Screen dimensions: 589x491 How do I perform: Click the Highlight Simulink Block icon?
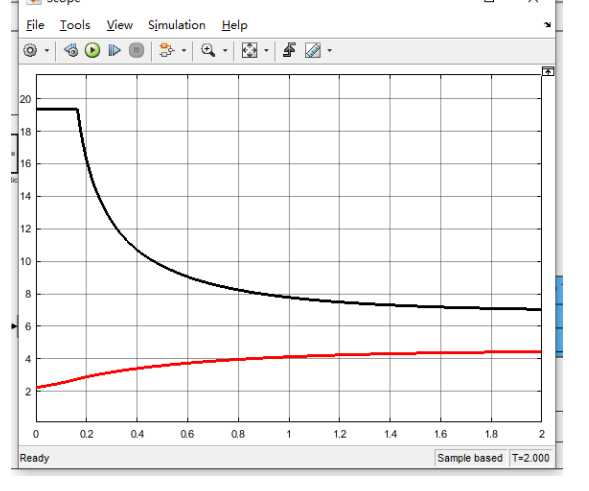tap(167, 50)
